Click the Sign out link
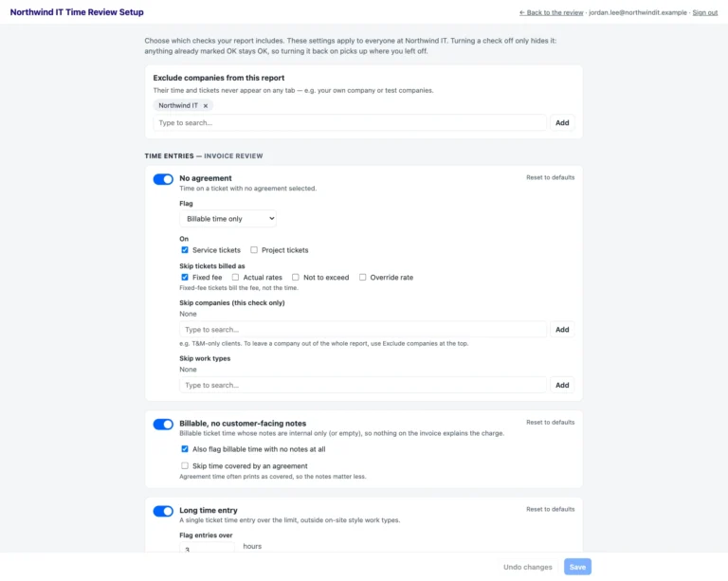Screen dimensions: 728x581 click(x=705, y=12)
